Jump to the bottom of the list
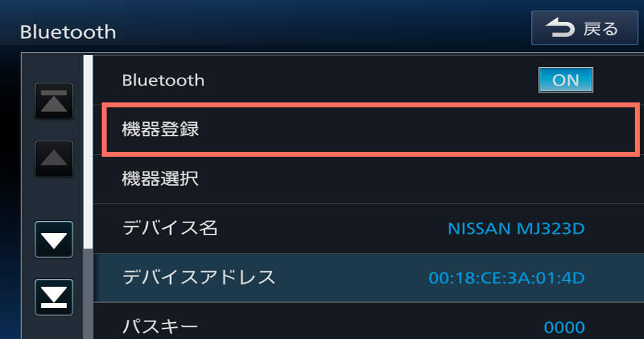Screen dimensions: 644x339 (54, 297)
